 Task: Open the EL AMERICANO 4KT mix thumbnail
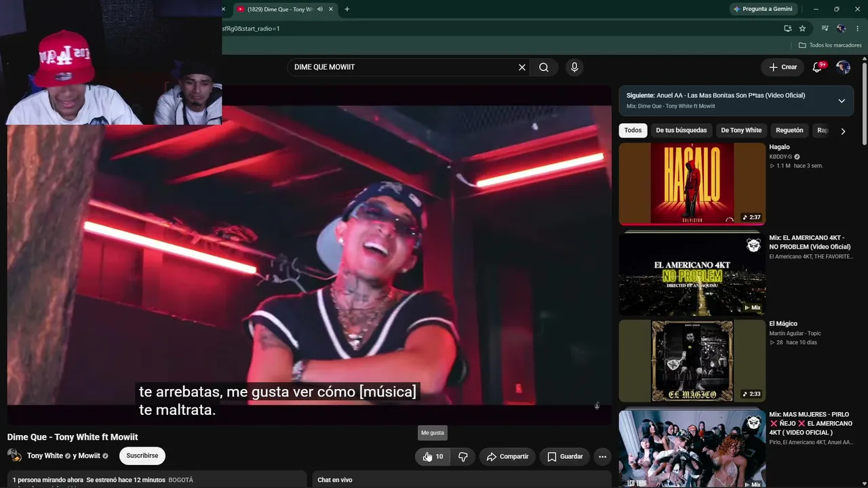click(692, 274)
